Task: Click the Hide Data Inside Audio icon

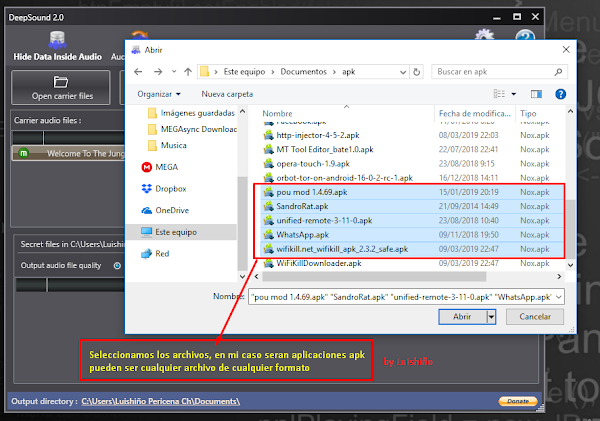Action: click(x=57, y=41)
